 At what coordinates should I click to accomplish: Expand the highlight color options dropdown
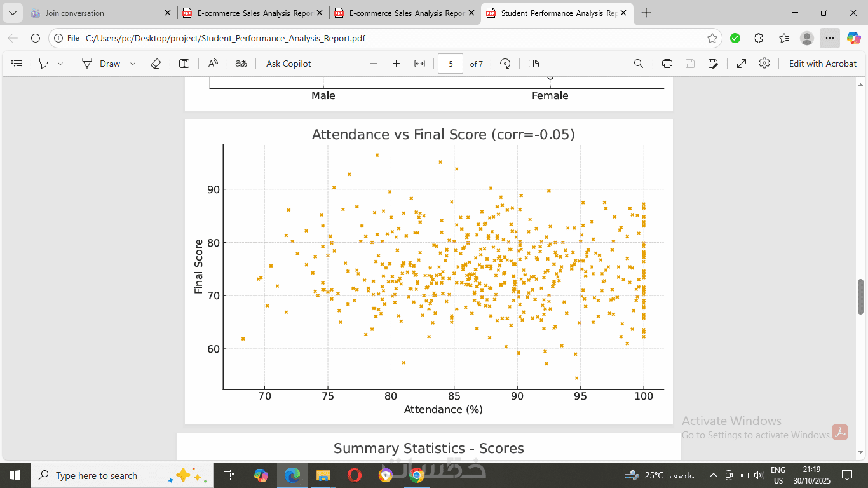tap(60, 64)
